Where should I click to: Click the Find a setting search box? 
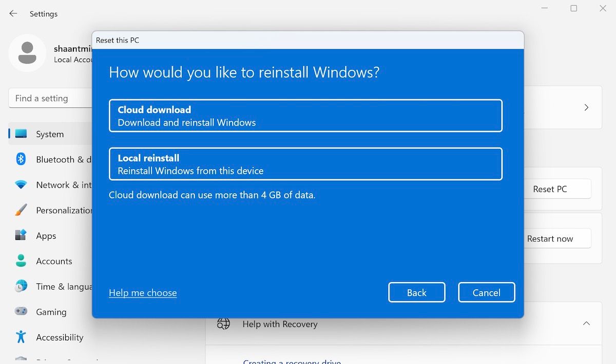click(51, 98)
